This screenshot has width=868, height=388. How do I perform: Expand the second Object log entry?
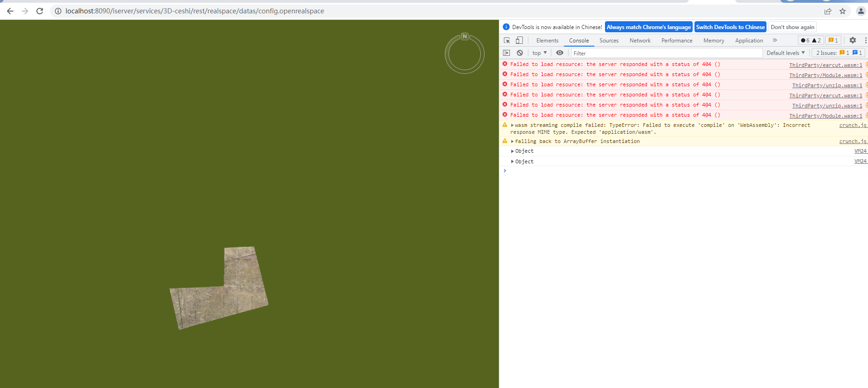(513, 162)
